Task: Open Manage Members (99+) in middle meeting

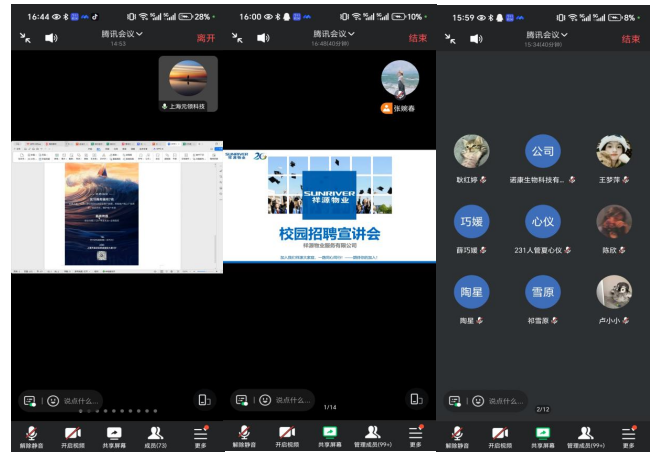Action: (372, 435)
